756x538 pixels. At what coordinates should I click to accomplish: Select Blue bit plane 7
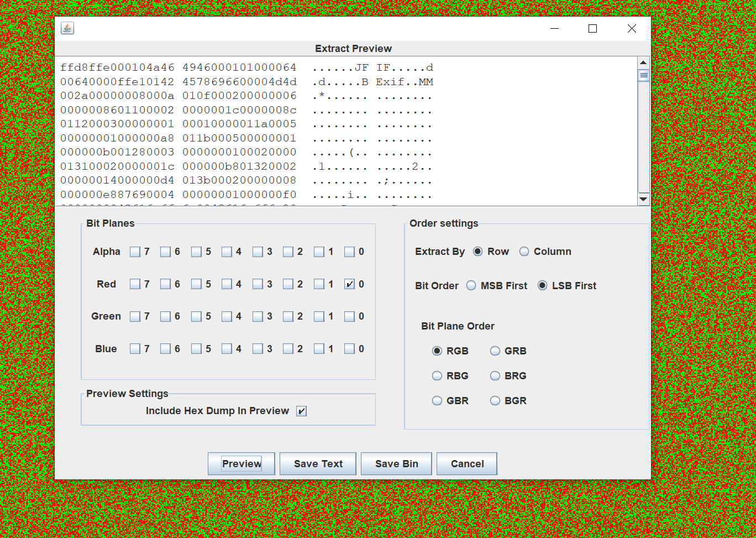[135, 349]
